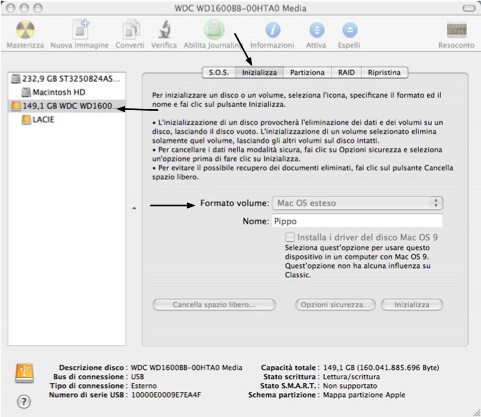This screenshot has height=417, width=481.
Task: Click Abilita Journaling icon
Action: tap(214, 30)
